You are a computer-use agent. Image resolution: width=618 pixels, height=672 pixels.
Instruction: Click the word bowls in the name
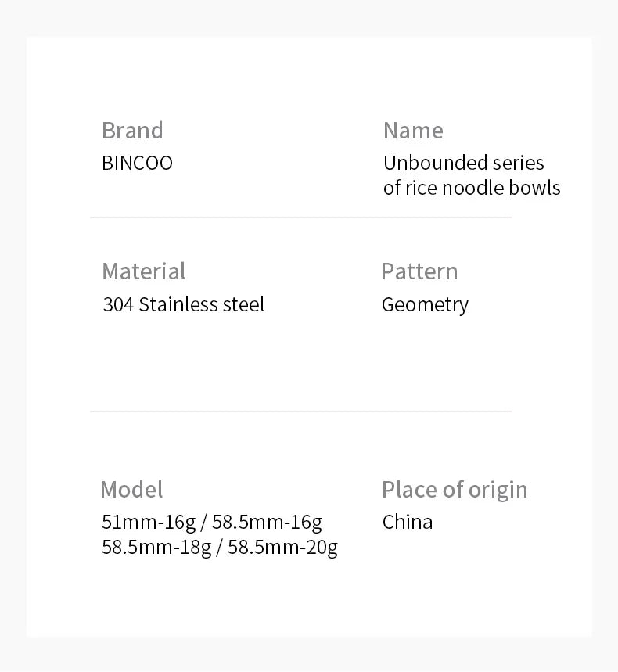[535, 189]
